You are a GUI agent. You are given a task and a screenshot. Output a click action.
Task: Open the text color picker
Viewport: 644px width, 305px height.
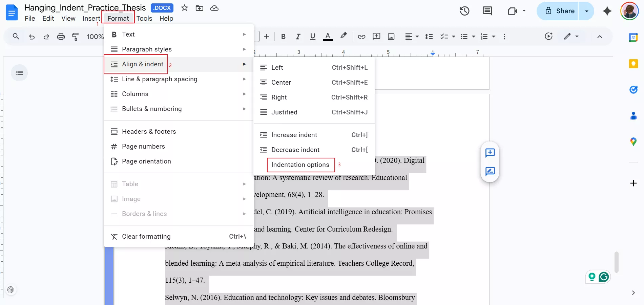click(x=328, y=37)
